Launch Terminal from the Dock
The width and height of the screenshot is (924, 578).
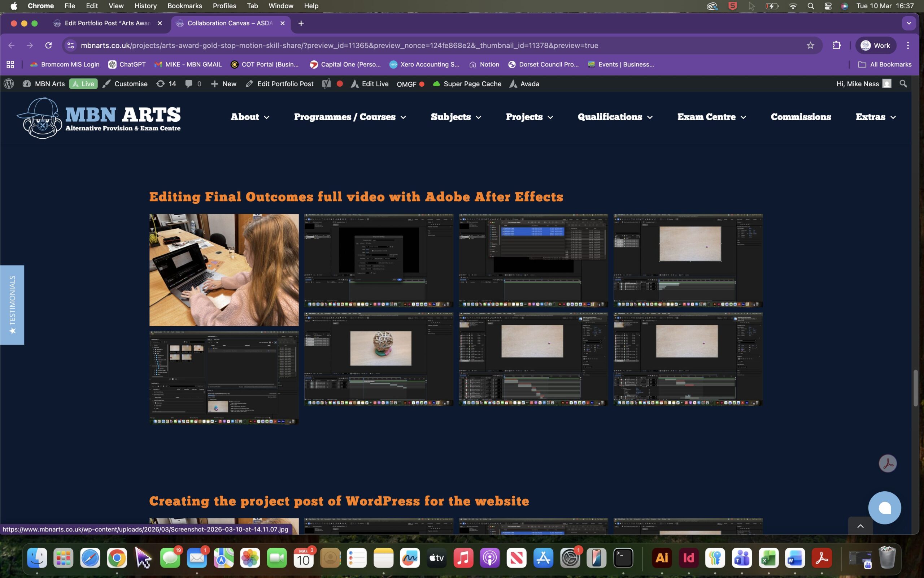pos(623,558)
